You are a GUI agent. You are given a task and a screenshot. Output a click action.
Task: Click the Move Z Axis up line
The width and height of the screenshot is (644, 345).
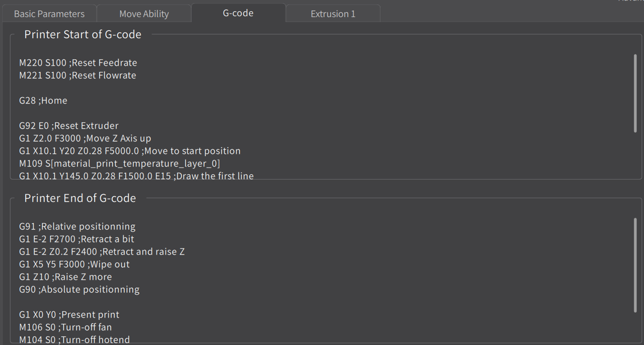click(85, 138)
